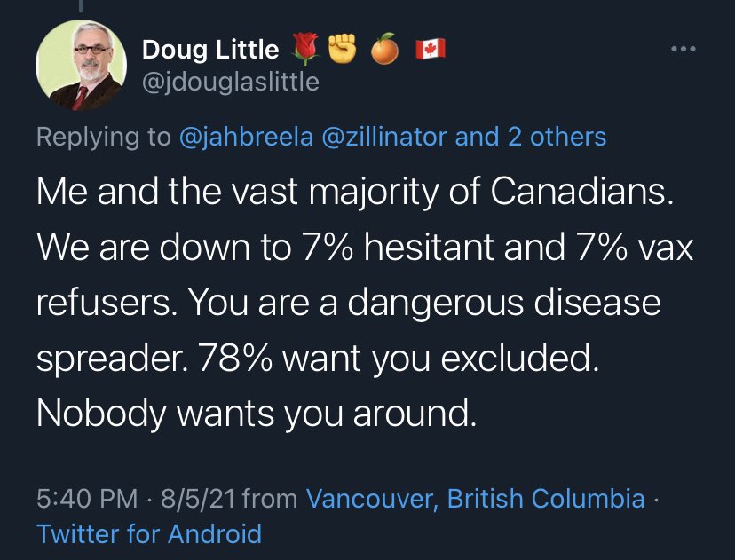Viewport: 735px width, 560px height.
Task: Open the Twitter for Android source link
Action: [x=149, y=534]
